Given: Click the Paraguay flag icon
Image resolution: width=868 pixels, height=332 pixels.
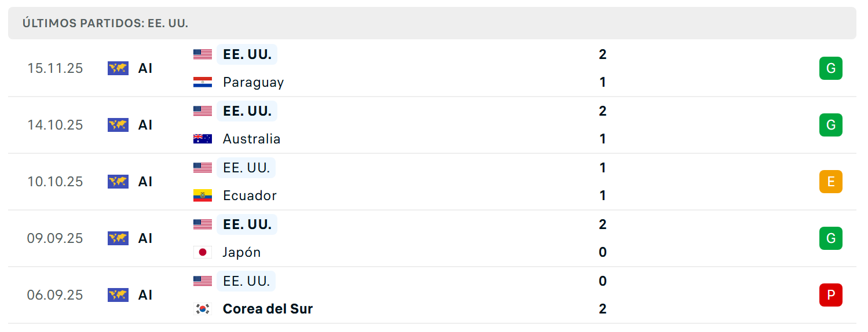Looking at the screenshot, I should (203, 82).
